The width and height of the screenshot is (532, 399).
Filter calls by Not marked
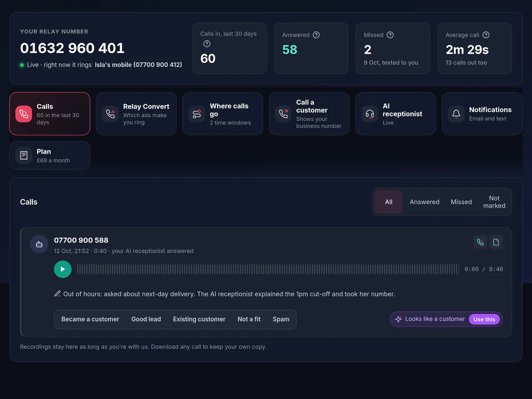(x=494, y=202)
